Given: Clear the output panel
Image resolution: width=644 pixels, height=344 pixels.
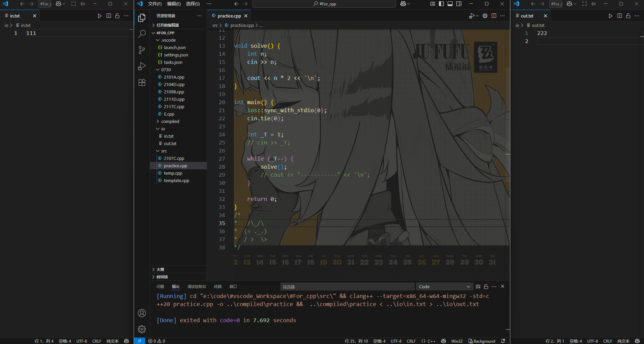Looking at the screenshot, I should pyautogui.click(x=478, y=287).
